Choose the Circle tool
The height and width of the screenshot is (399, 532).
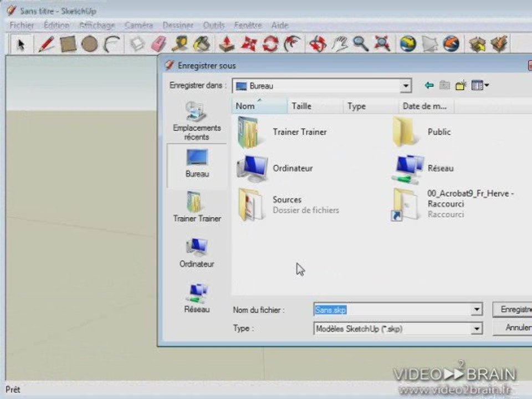(x=90, y=44)
